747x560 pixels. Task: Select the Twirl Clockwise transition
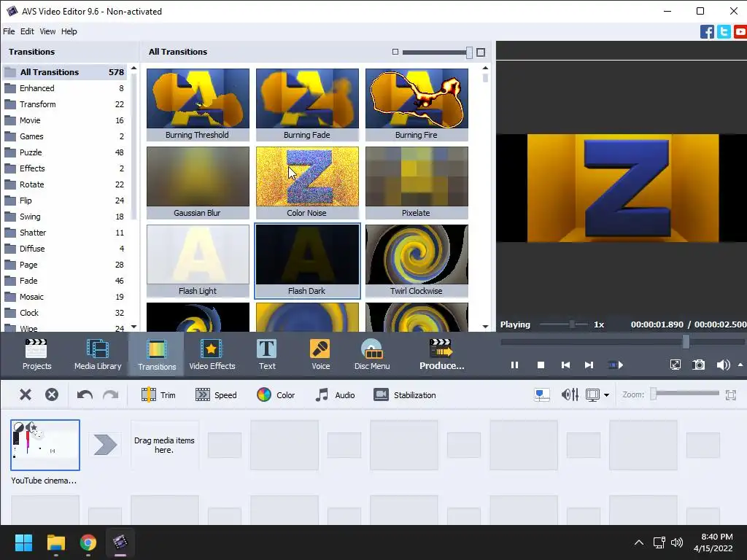point(417,260)
